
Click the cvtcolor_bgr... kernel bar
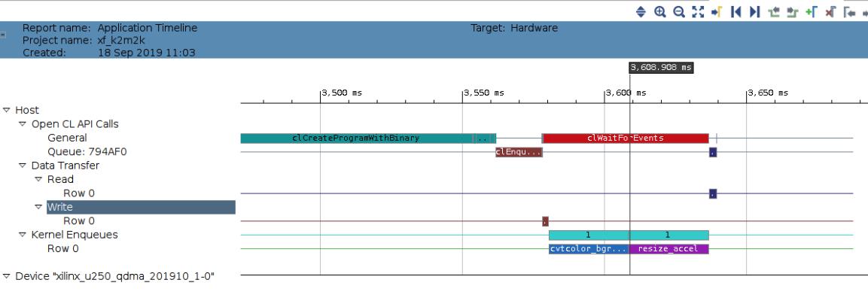tap(589, 249)
